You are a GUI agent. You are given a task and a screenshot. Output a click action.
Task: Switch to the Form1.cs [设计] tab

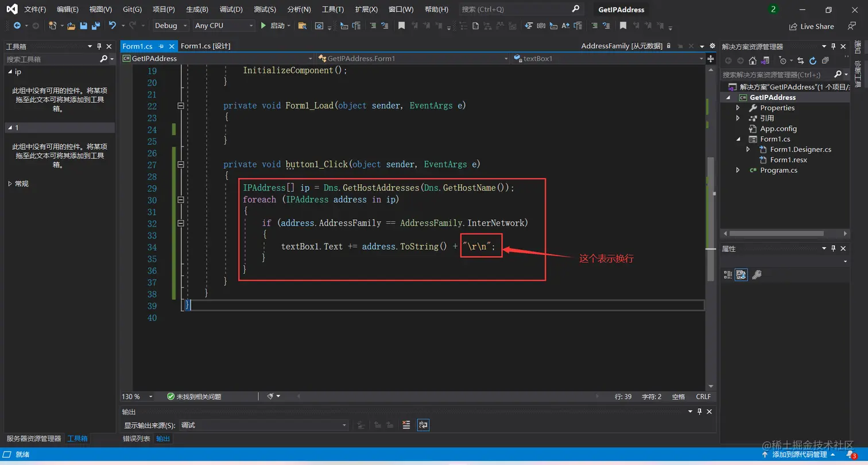tap(205, 46)
